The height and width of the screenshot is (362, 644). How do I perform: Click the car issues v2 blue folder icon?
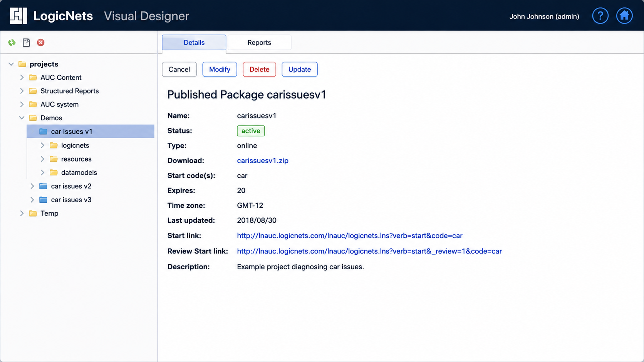point(44,186)
